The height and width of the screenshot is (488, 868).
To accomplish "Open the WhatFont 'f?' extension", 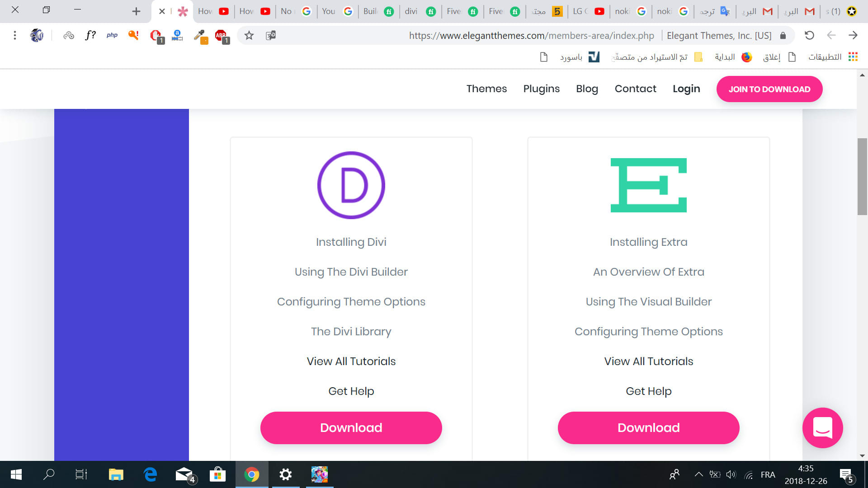I will coord(90,35).
